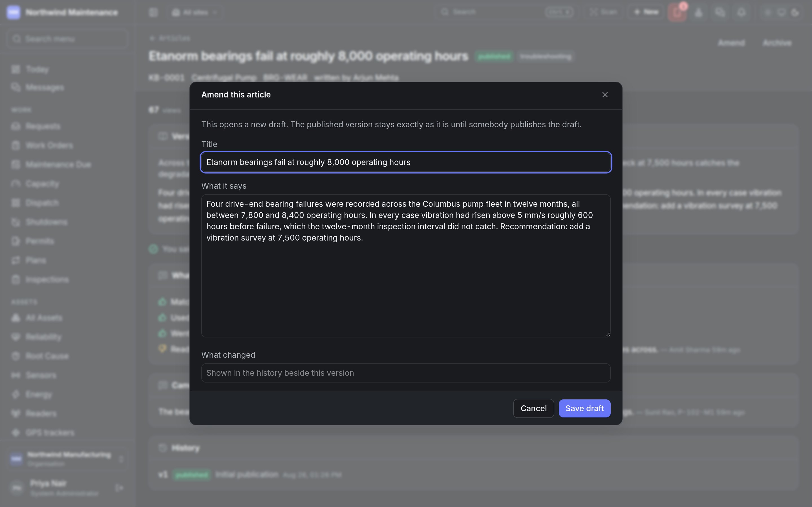Click the Archive link at top right
Viewport: 812px width, 507px height.
(x=777, y=43)
